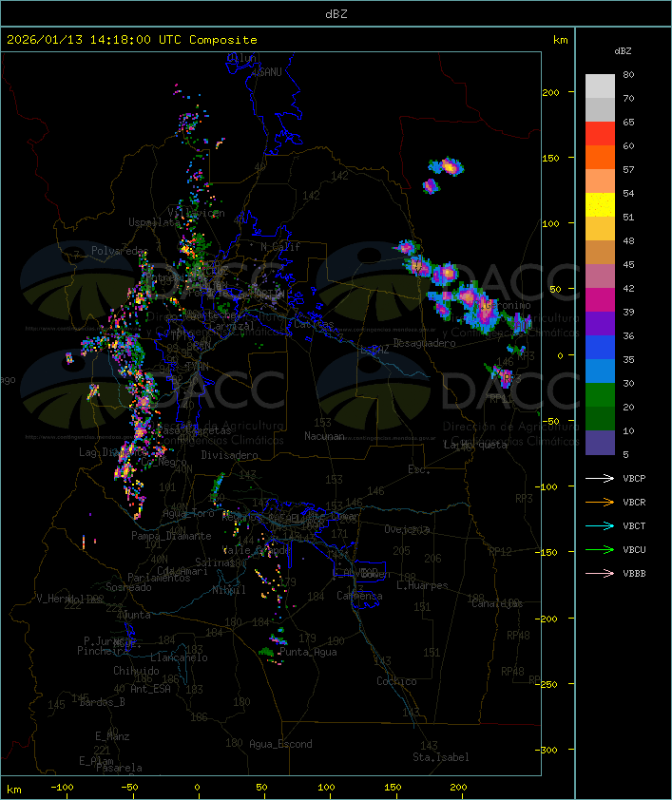This screenshot has width=672, height=800.
Task: Click the indigo 5-10 dBZ swatch
Action: (x=600, y=443)
